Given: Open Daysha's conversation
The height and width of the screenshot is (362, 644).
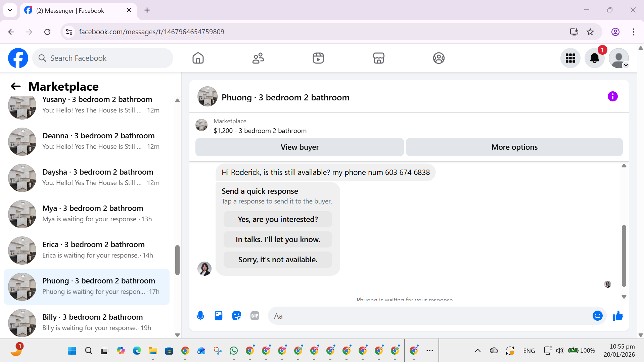Looking at the screenshot, I should [x=87, y=178].
